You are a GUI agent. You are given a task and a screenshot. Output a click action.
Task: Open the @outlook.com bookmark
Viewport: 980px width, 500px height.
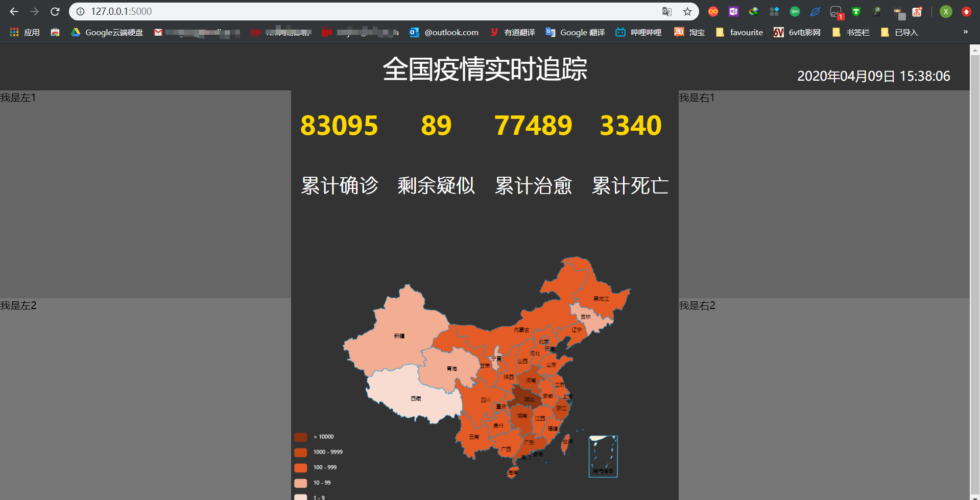click(x=444, y=32)
